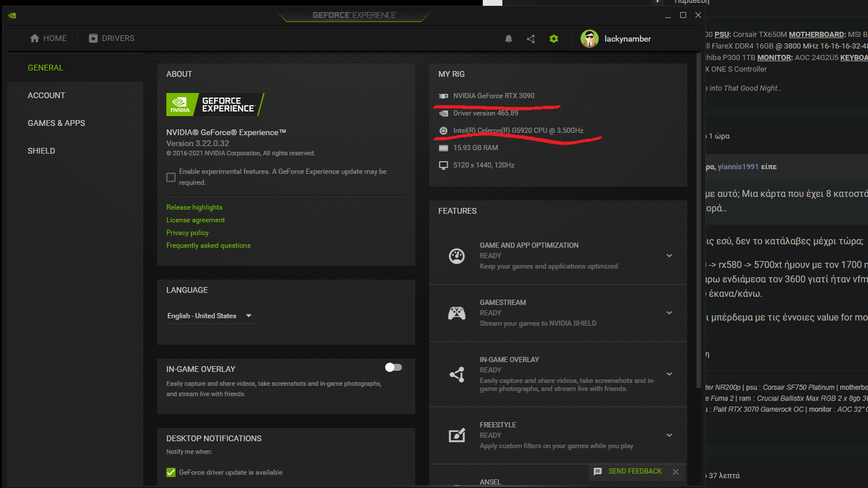
Task: Expand the GameStream feature details
Action: coord(669,313)
